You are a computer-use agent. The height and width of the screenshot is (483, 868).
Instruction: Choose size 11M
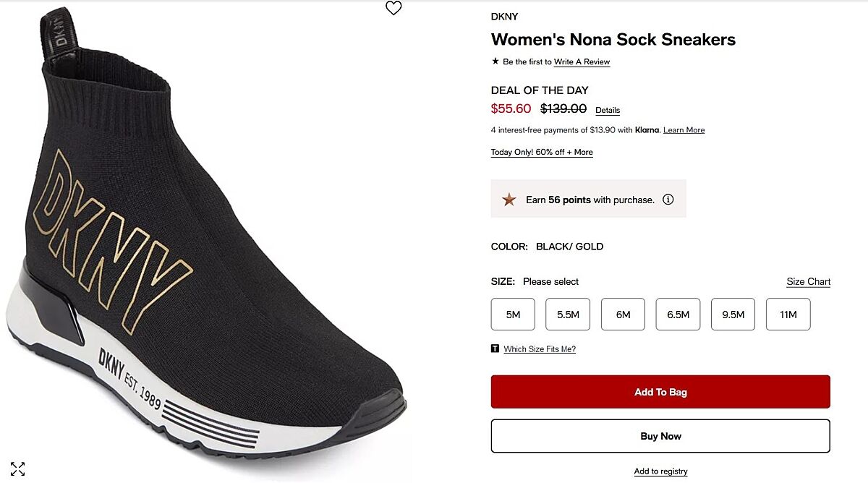(x=788, y=315)
